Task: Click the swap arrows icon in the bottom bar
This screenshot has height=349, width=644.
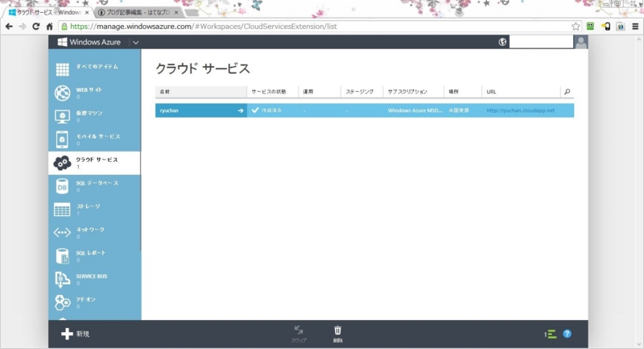Action: click(299, 330)
